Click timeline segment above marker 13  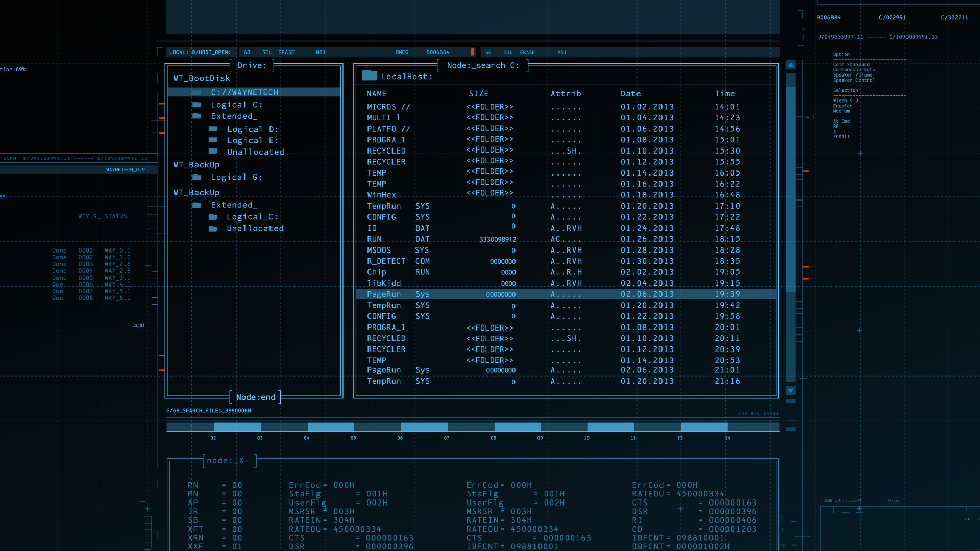coord(704,427)
